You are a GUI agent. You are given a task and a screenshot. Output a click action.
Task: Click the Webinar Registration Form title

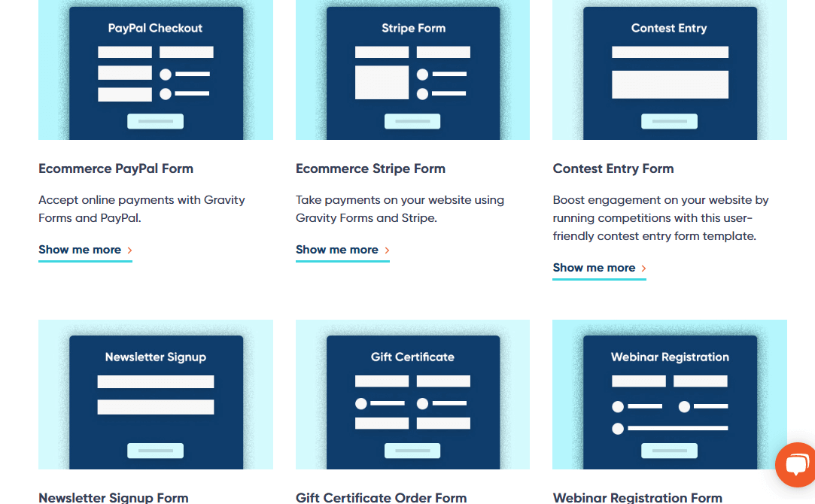637,497
